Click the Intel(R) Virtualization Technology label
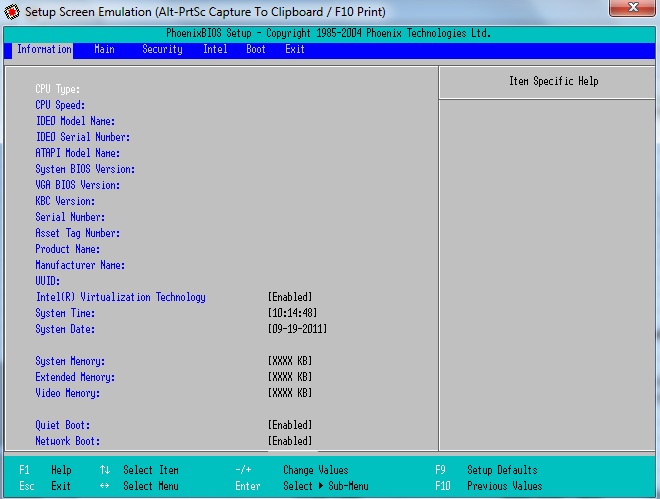 tap(120, 297)
